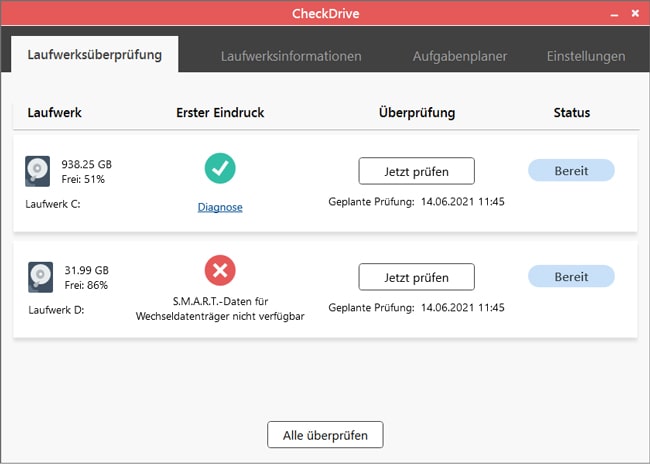Switch to the Aufgabenplaner tab
This screenshot has width=650, height=464.
pyautogui.click(x=460, y=56)
